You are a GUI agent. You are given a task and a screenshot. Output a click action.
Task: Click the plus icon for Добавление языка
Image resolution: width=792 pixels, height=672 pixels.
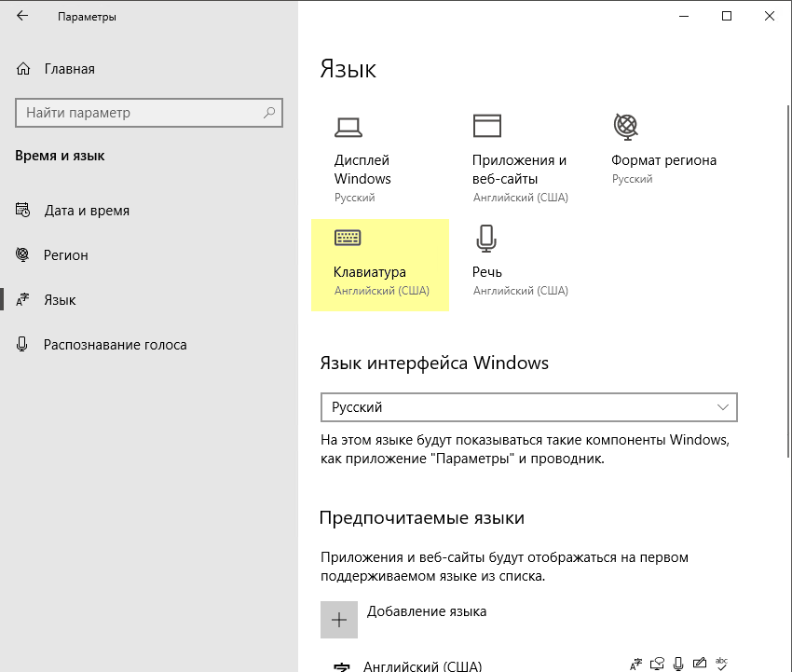[339, 620]
